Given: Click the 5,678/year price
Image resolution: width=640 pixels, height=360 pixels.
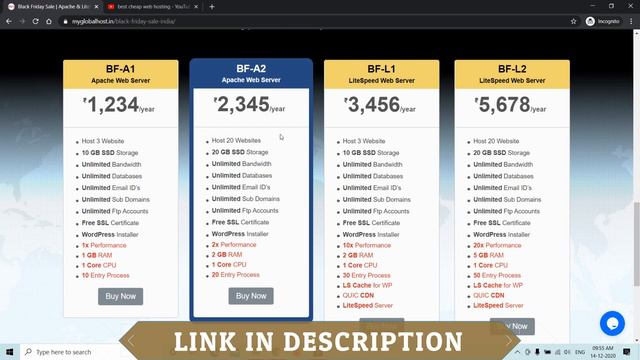Looking at the screenshot, I should click(511, 105).
